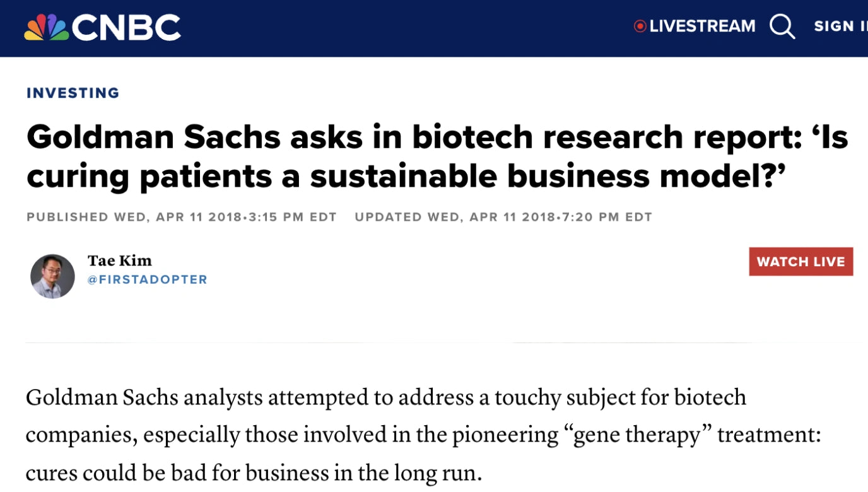Image resolution: width=868 pixels, height=492 pixels.
Task: Click the Goldman Sachs article headline
Action: point(437,156)
